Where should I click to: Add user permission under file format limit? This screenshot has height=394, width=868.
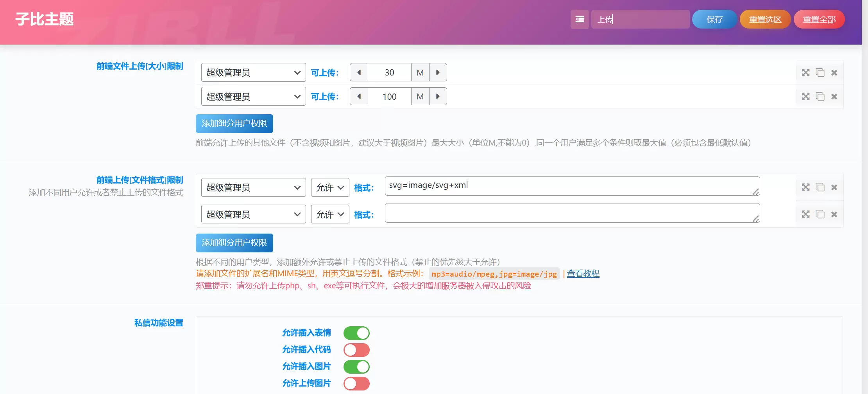tap(234, 243)
